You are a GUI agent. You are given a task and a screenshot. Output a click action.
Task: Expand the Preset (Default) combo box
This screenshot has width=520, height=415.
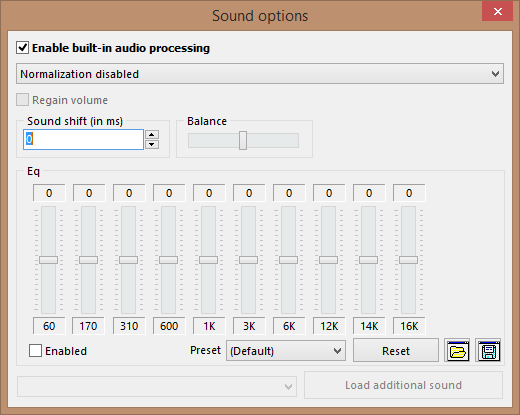point(286,351)
